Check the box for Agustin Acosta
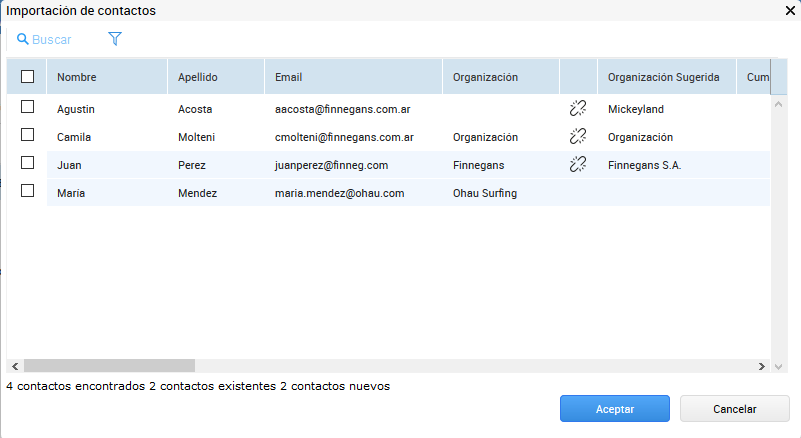 [x=27, y=107]
